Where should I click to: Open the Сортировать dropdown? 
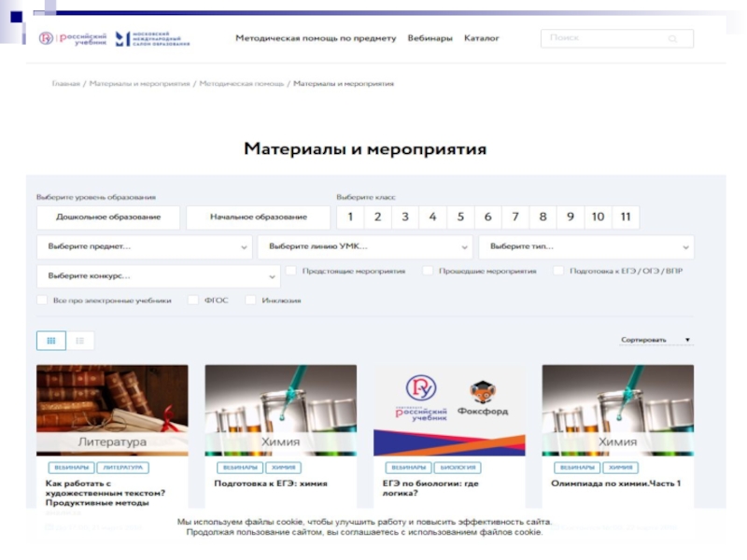[x=655, y=340]
